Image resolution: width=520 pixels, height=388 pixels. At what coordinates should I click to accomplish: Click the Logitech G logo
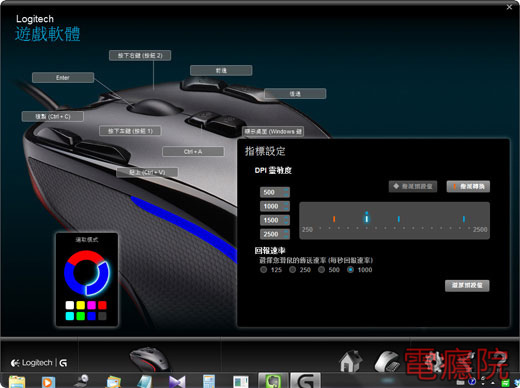pos(39,363)
